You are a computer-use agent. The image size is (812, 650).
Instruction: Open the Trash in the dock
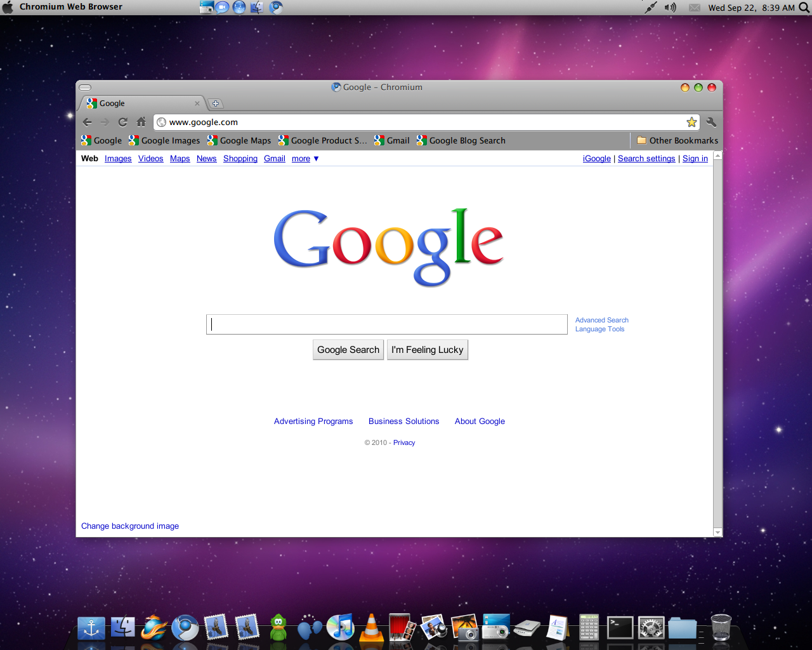[x=721, y=627]
